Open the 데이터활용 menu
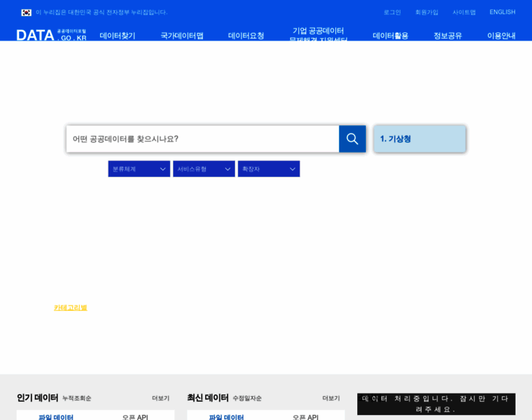Image resolution: width=532 pixels, height=420 pixels. click(x=391, y=36)
